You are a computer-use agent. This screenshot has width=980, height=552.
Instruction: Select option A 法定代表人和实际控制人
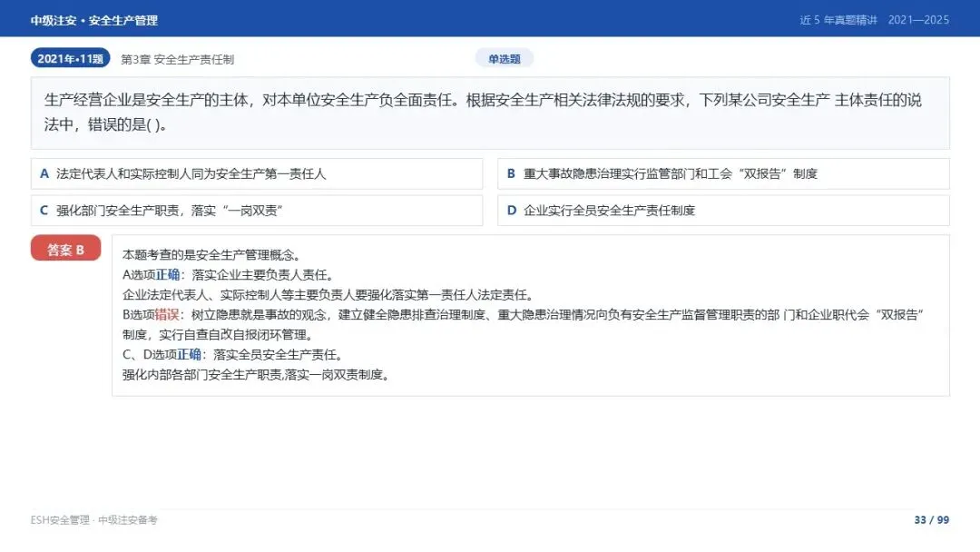point(257,173)
